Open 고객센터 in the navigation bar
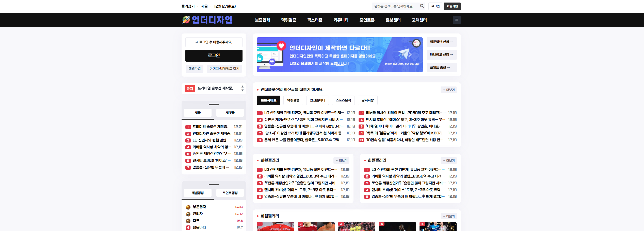The image size is (644, 231). 419,20
